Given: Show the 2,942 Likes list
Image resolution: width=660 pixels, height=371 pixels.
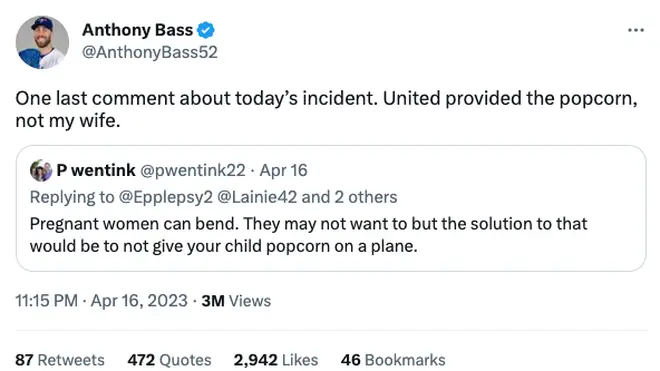Looking at the screenshot, I should pos(276,360).
